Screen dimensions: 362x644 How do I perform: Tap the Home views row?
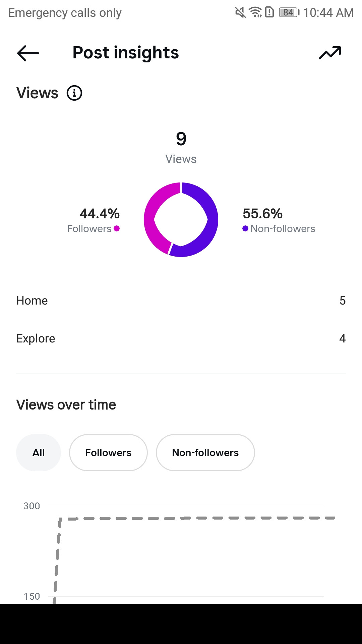(181, 301)
